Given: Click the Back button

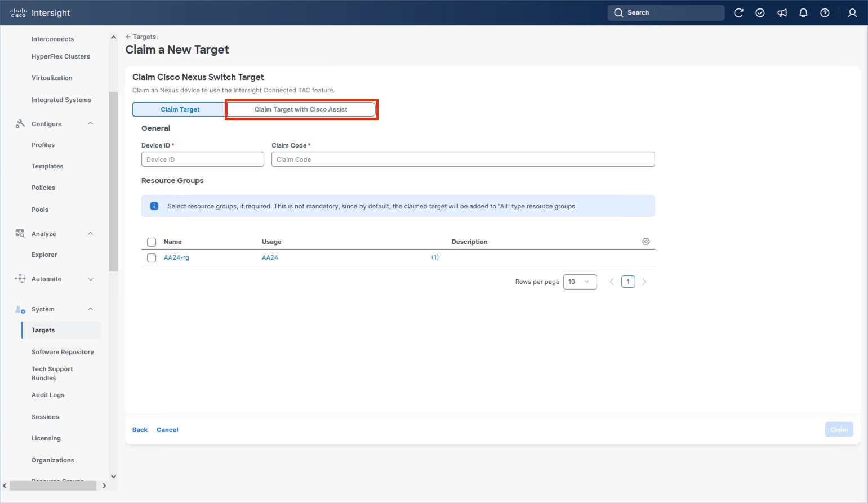Looking at the screenshot, I should pos(140,430).
